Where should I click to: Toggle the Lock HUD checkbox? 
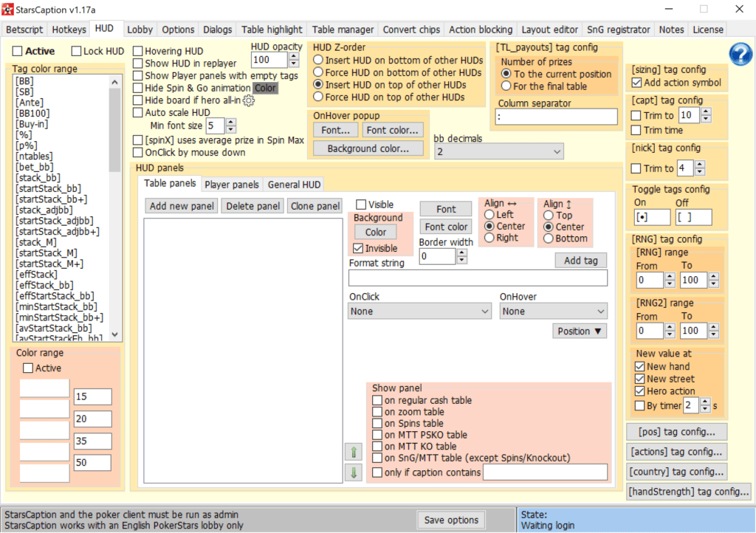click(x=76, y=51)
